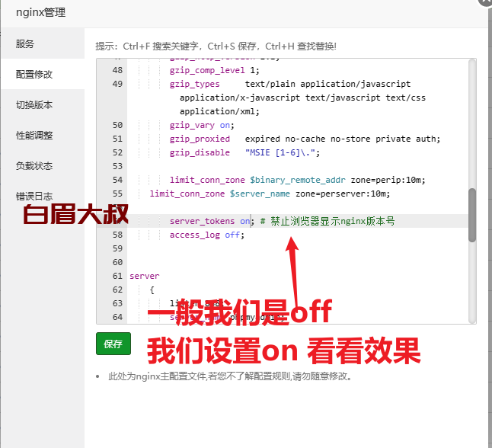The width and height of the screenshot is (492, 448).
Task: Click $server_name variable on line 55
Action: pyautogui.click(x=260, y=194)
